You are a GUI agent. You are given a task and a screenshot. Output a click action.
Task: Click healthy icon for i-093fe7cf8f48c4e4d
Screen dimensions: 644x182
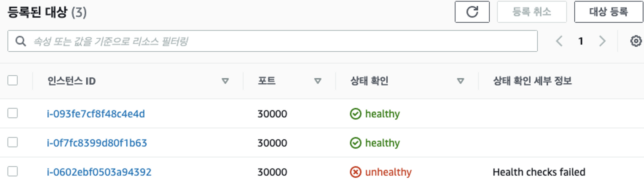coord(356,114)
